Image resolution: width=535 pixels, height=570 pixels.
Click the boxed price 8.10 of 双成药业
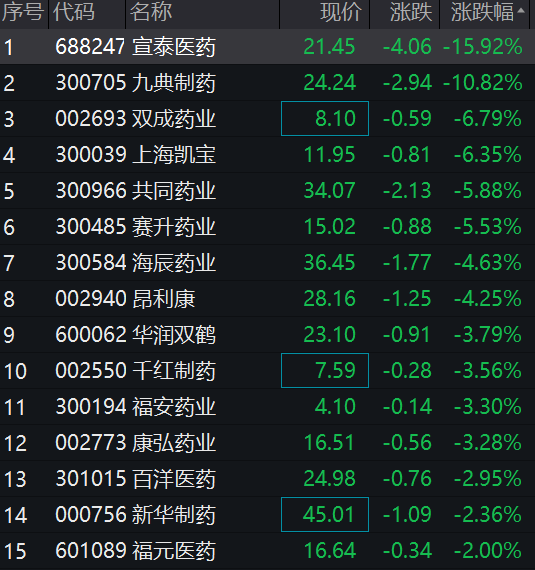(x=325, y=119)
